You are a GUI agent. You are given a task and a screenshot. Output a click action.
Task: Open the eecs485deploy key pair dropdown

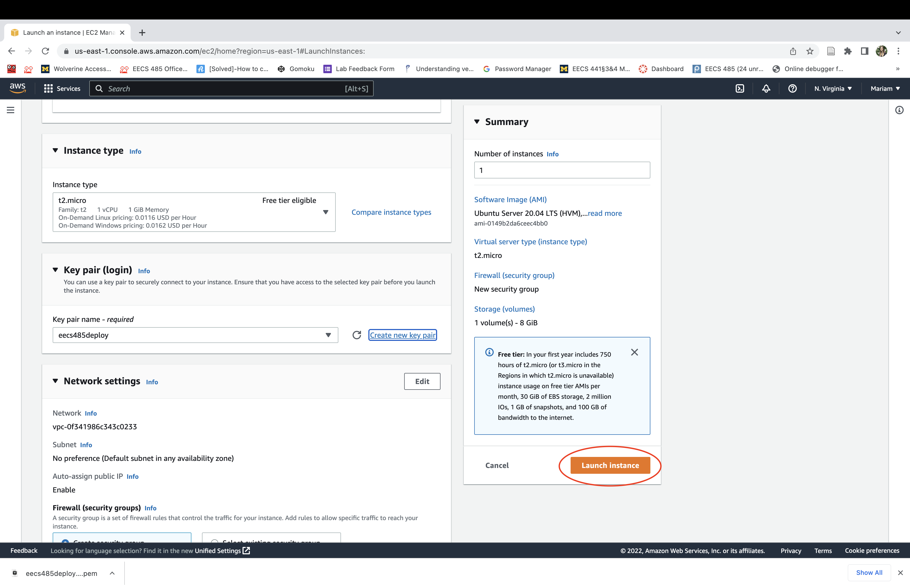click(x=195, y=335)
